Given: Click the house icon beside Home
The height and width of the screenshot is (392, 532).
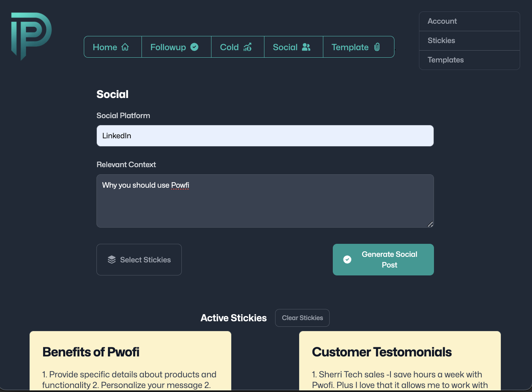Looking at the screenshot, I should [125, 47].
